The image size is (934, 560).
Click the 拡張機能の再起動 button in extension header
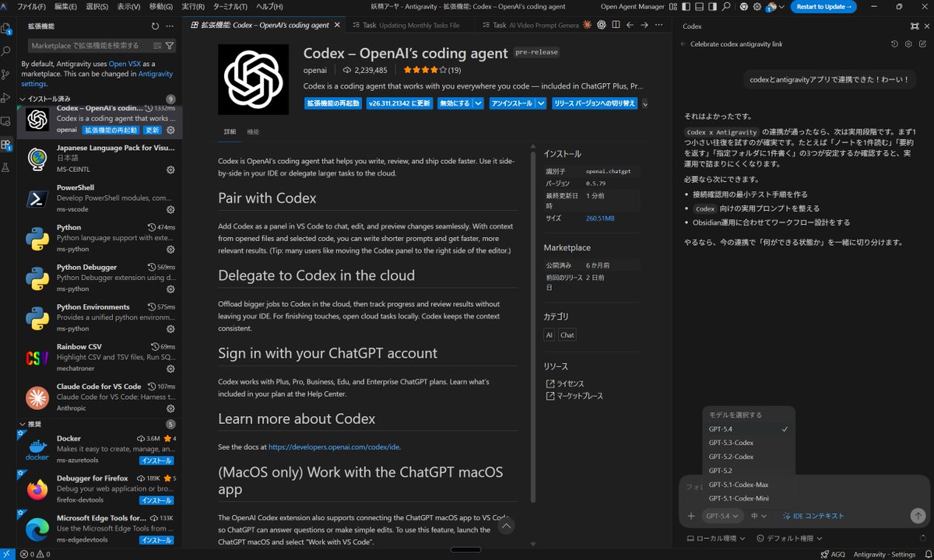[332, 103]
